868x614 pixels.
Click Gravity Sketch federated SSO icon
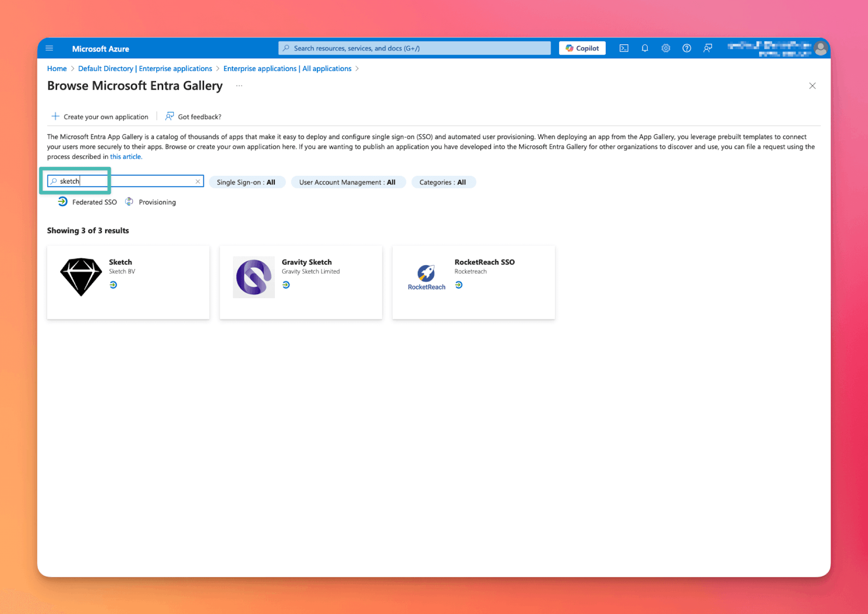click(286, 285)
